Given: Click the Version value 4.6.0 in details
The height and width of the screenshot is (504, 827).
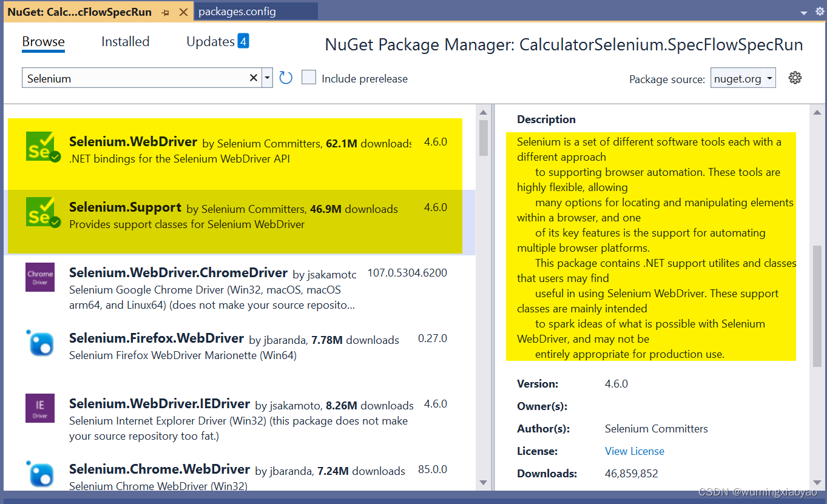Looking at the screenshot, I should click(616, 384).
